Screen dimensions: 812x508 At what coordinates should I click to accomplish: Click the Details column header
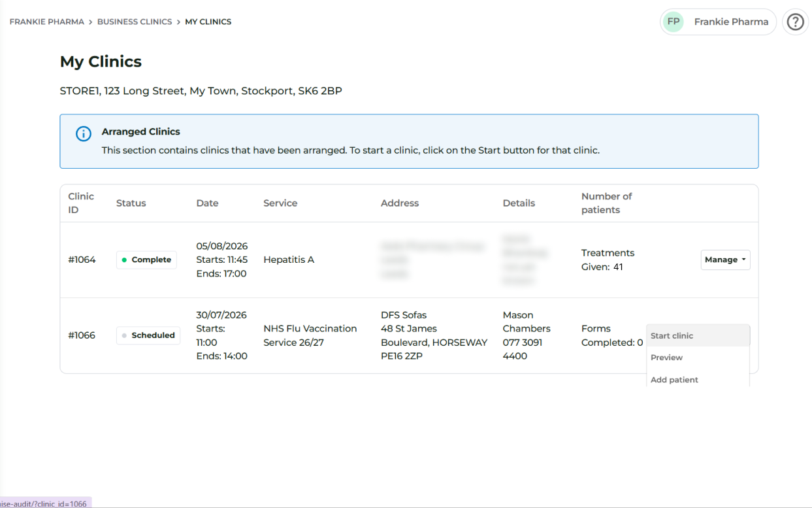point(519,203)
